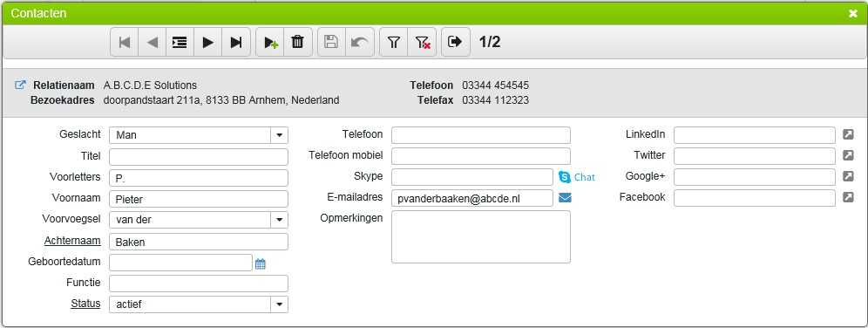Click the 1/2 record counter
This screenshot has height=328, width=868.
tap(490, 42)
